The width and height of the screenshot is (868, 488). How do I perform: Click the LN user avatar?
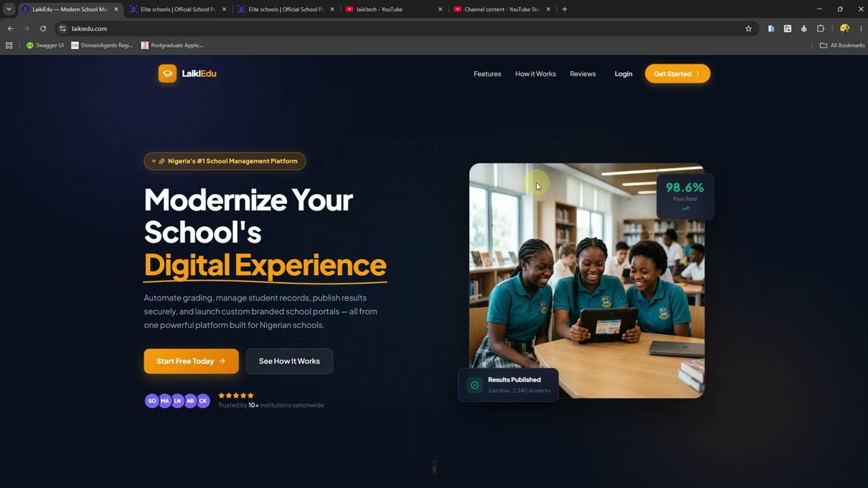pyautogui.click(x=178, y=401)
